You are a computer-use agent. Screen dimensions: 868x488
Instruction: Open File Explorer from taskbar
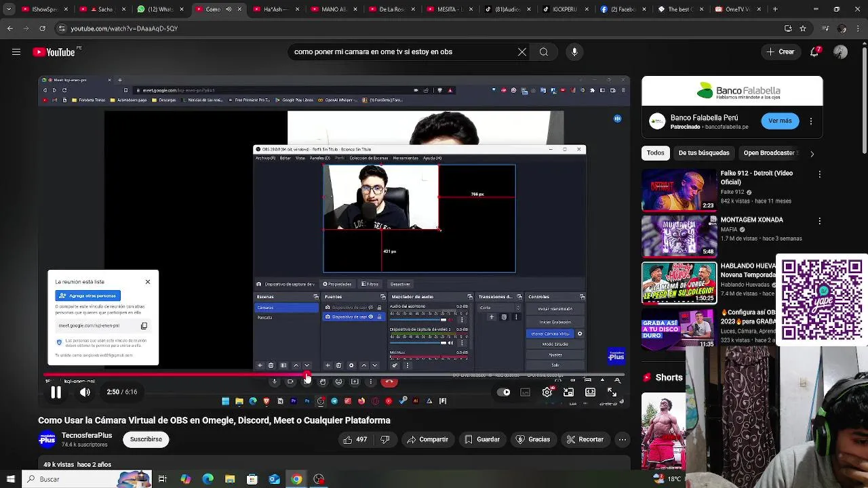coord(230,479)
